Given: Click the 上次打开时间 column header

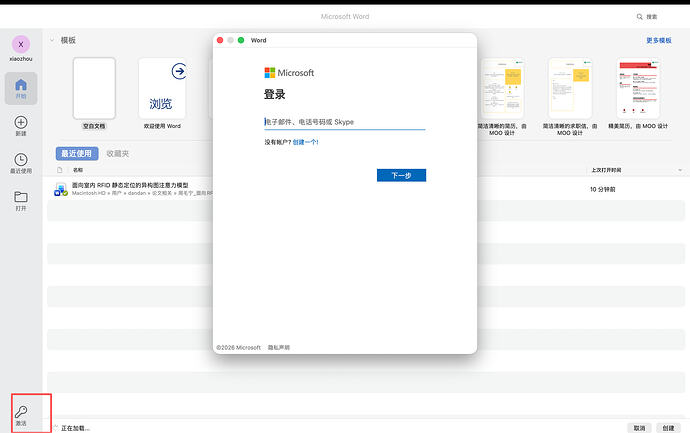Looking at the screenshot, I should click(x=606, y=170).
